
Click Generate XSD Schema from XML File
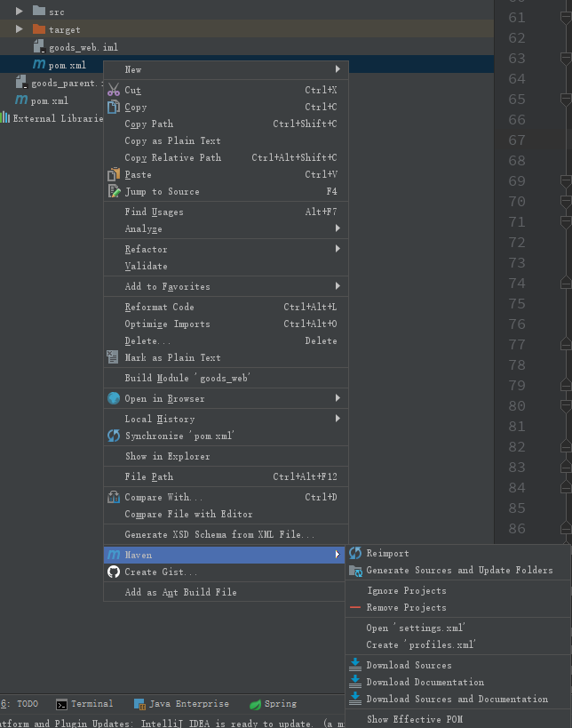click(226, 534)
